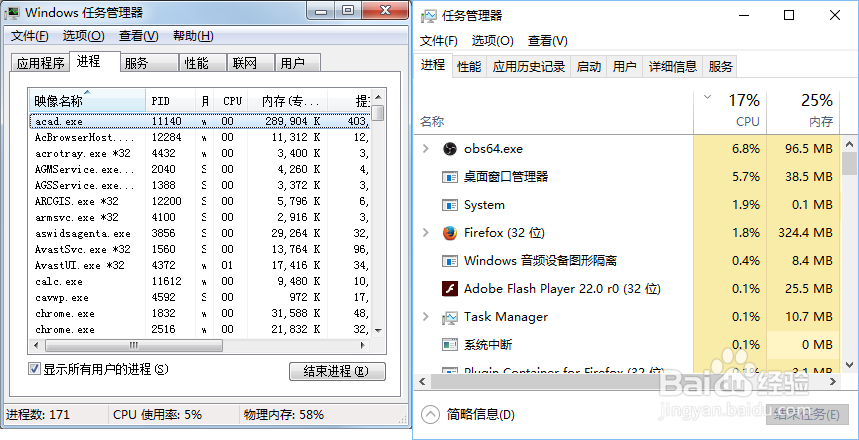Click the System process icon
859x440 pixels.
click(x=450, y=205)
